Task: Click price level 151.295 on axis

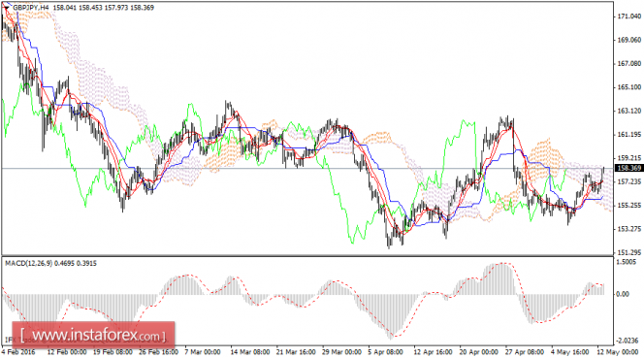Action: (x=629, y=252)
